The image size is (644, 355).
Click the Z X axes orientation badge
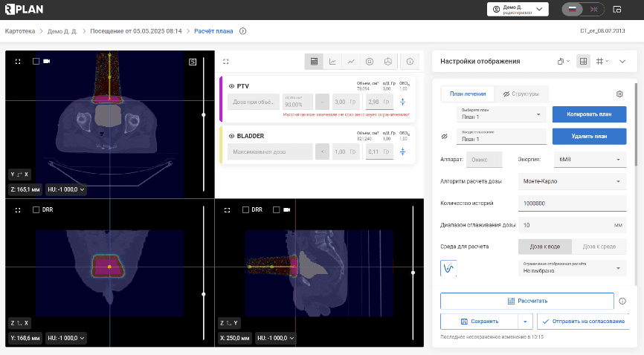point(20,323)
